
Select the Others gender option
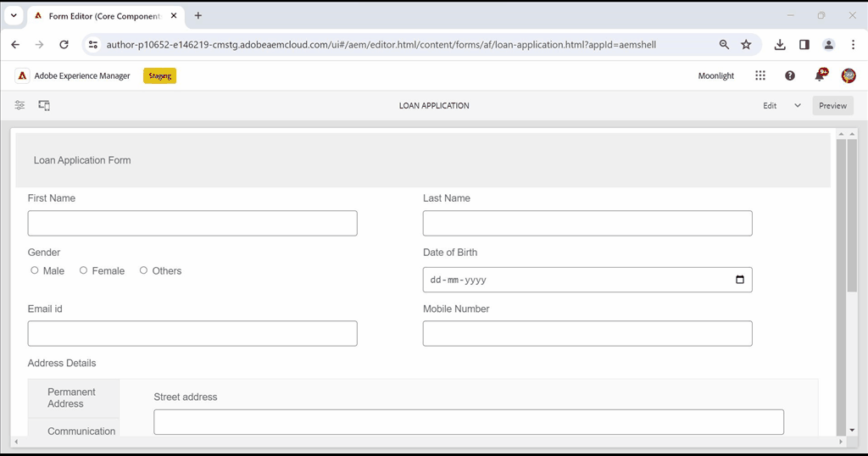tap(144, 270)
